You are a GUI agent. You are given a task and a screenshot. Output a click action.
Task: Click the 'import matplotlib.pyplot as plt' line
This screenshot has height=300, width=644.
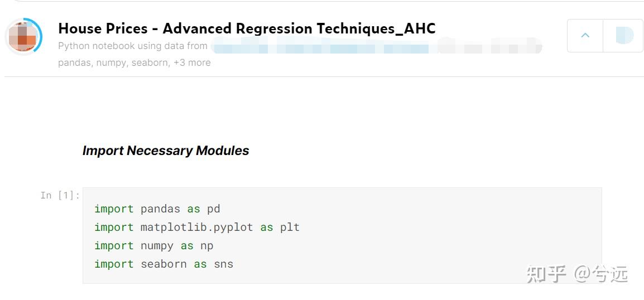(196, 227)
